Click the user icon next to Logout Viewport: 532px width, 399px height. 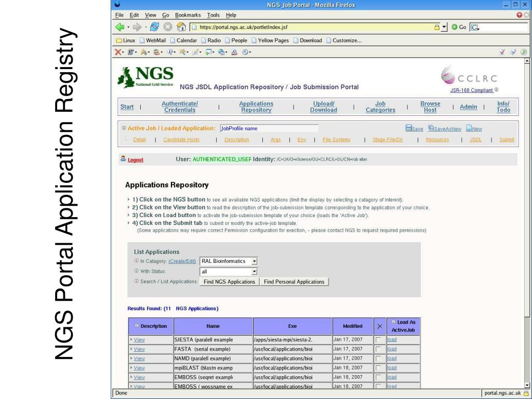coord(123,159)
